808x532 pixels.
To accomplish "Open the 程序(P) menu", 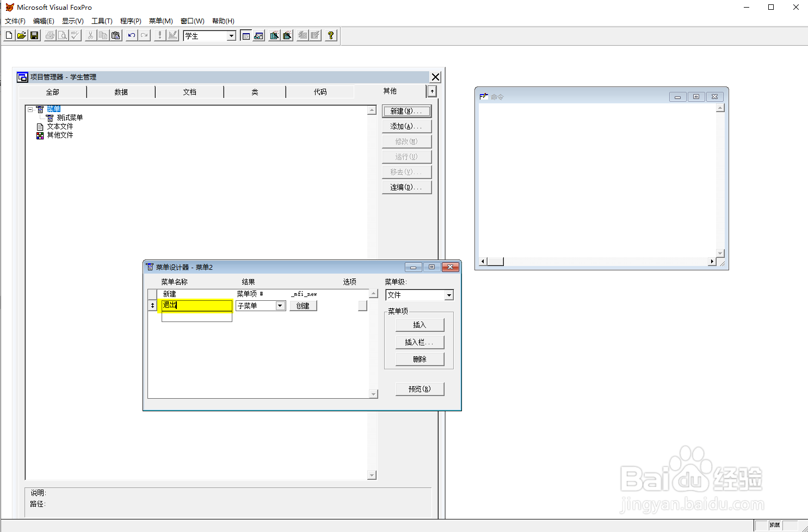I will point(131,21).
